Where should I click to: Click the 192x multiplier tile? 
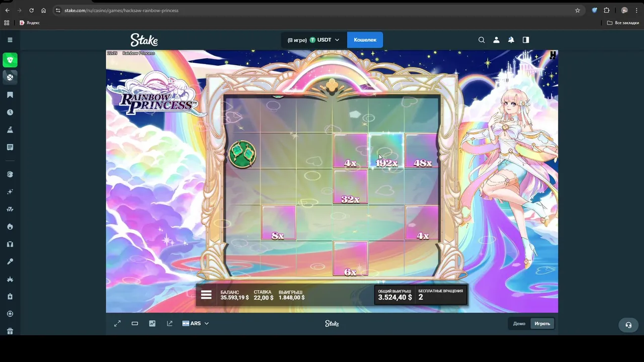point(386,150)
